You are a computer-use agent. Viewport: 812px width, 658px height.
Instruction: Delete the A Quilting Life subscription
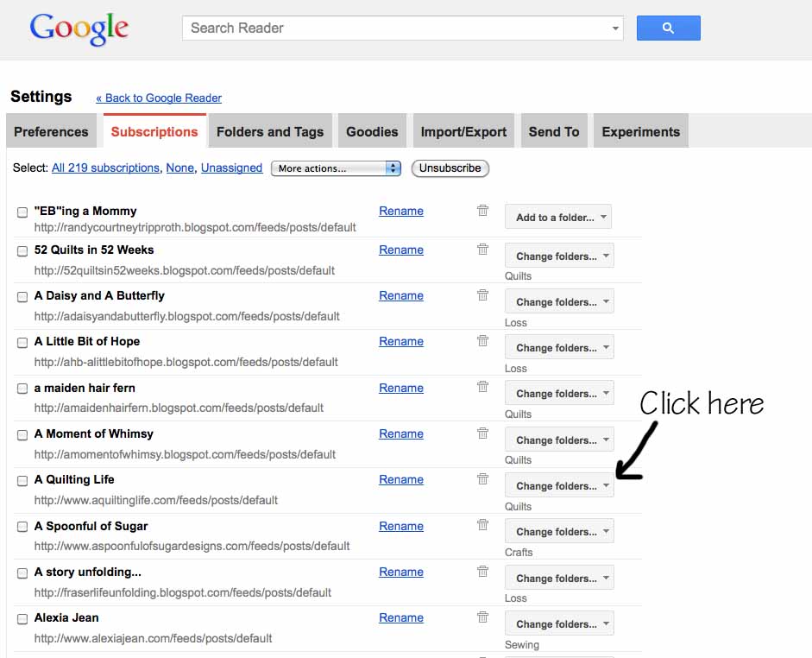coord(482,479)
